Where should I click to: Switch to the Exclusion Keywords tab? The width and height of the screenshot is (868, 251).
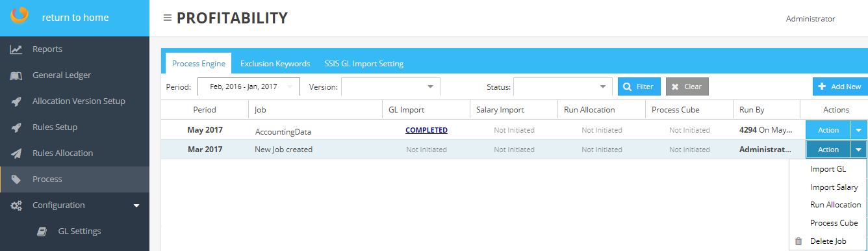point(275,64)
